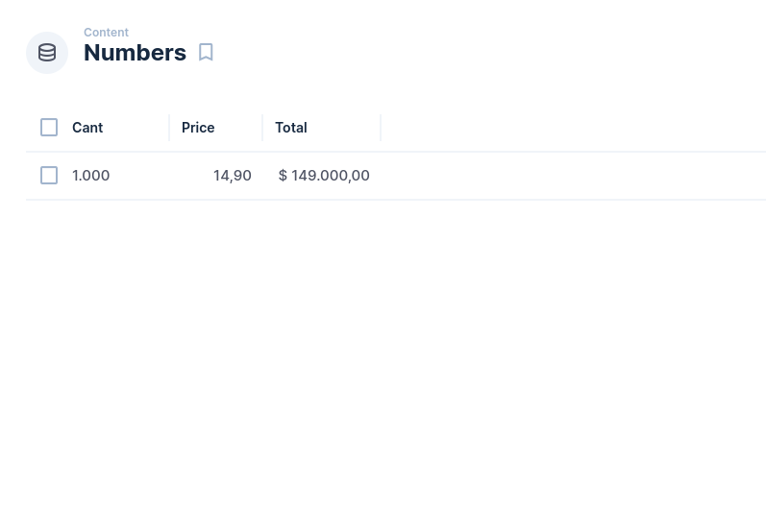Screen dimensions: 766x532
Task: Click the resize handle after Price column
Action: tap(262, 127)
